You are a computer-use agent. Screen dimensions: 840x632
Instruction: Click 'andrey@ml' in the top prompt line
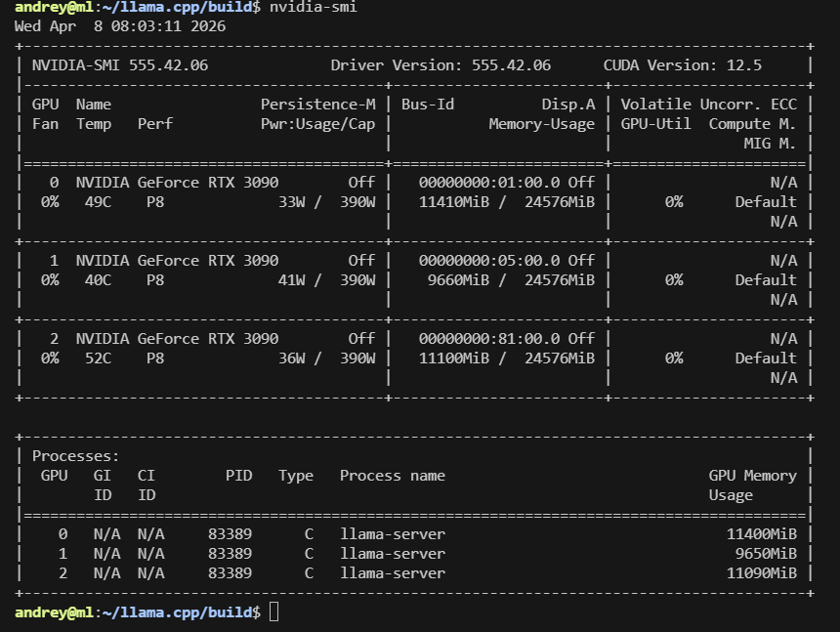54,7
